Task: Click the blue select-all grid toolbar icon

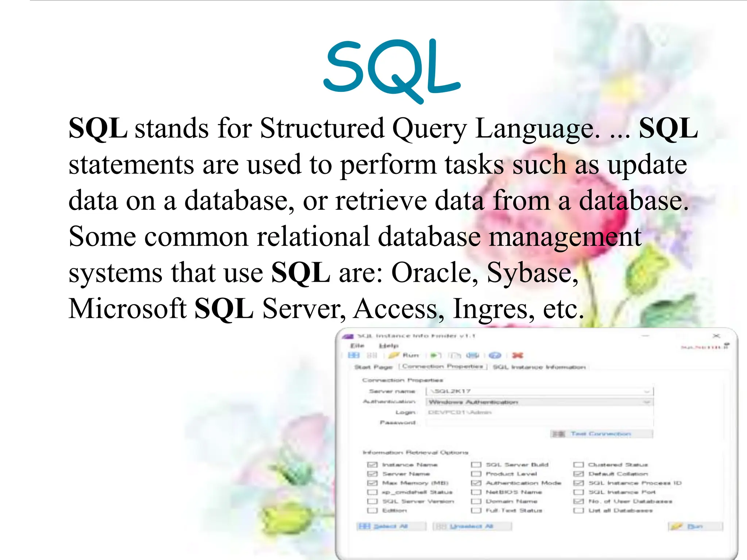Action: [x=353, y=355]
